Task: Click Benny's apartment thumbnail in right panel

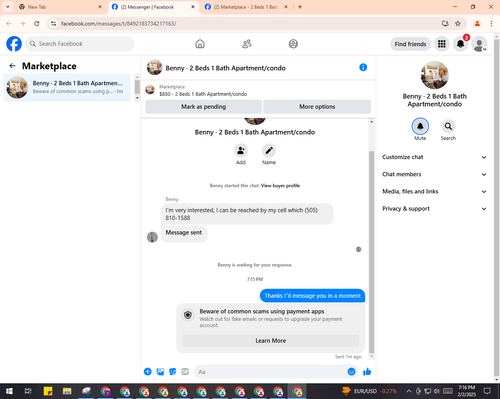Action: 435,75
